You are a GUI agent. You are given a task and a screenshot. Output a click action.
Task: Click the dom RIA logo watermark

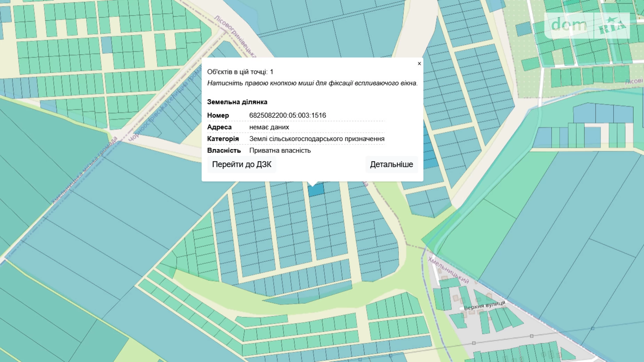pyautogui.click(x=587, y=25)
